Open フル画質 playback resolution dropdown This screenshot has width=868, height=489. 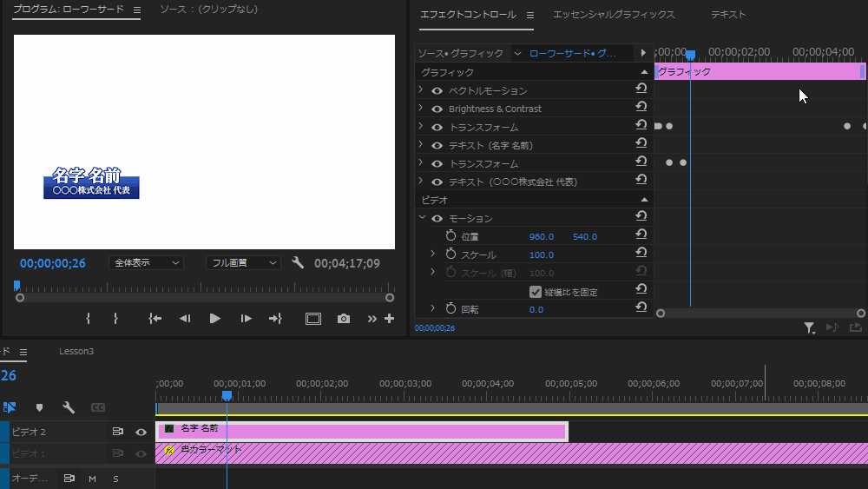[x=243, y=262]
